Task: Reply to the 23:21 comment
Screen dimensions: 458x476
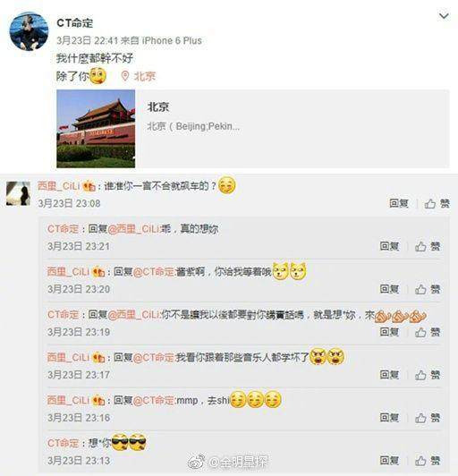Action: click(389, 246)
